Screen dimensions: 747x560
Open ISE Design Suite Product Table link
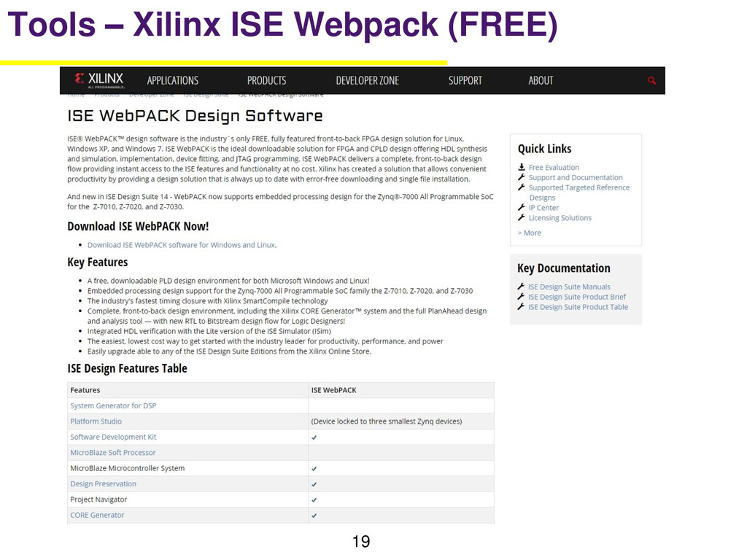[x=578, y=307]
